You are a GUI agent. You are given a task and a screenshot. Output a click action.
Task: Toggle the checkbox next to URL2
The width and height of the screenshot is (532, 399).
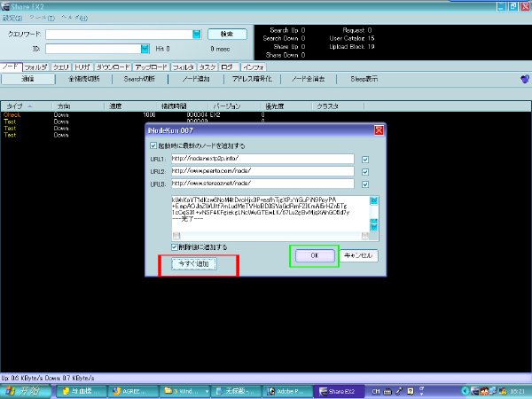[x=365, y=172]
